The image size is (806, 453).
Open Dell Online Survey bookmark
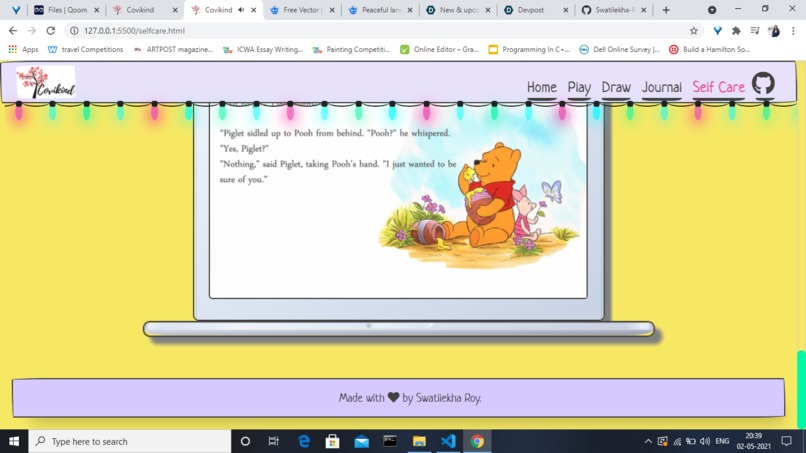click(619, 49)
